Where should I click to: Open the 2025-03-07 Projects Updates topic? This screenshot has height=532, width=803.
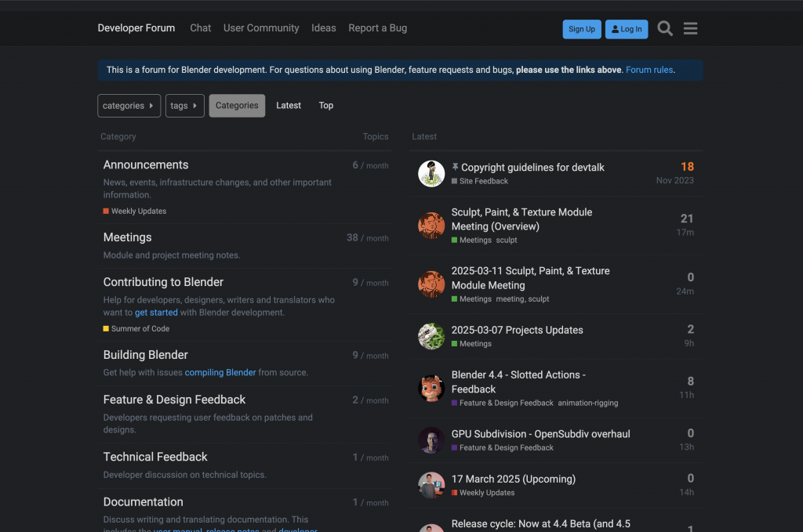coord(518,330)
